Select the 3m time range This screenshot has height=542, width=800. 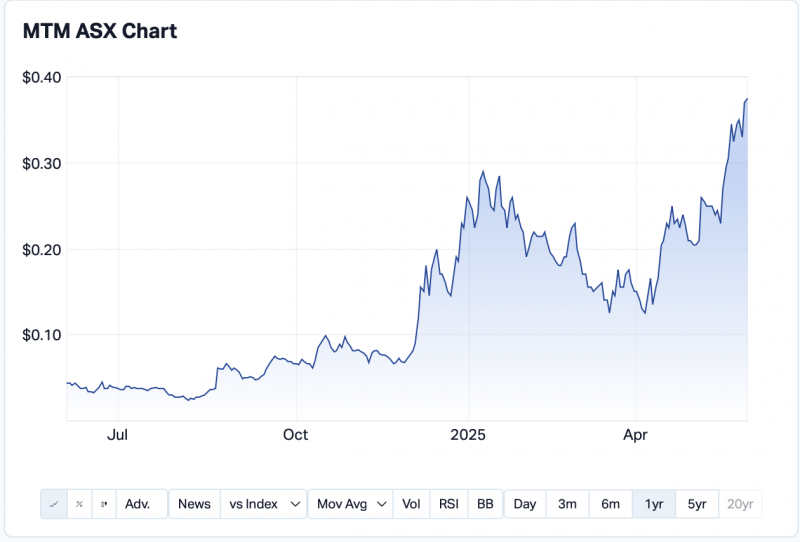click(x=567, y=504)
